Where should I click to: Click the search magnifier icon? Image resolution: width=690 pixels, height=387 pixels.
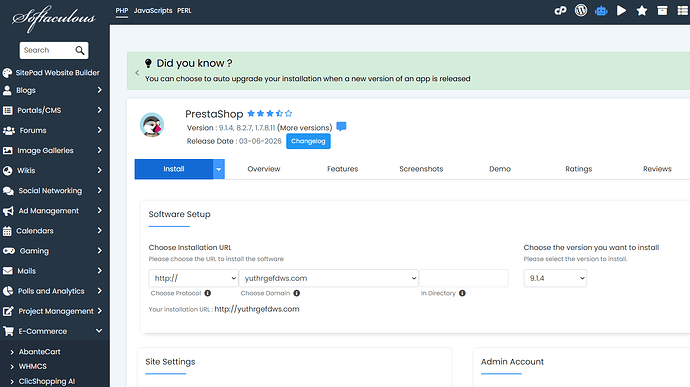coord(80,50)
